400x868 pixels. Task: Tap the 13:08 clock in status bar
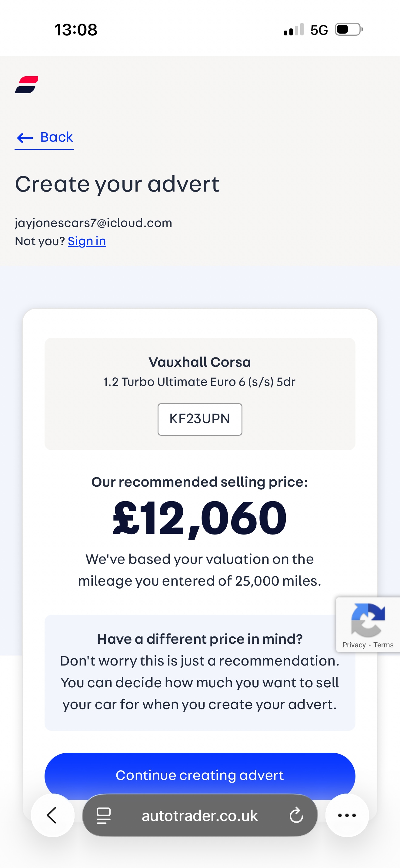pos(76,30)
